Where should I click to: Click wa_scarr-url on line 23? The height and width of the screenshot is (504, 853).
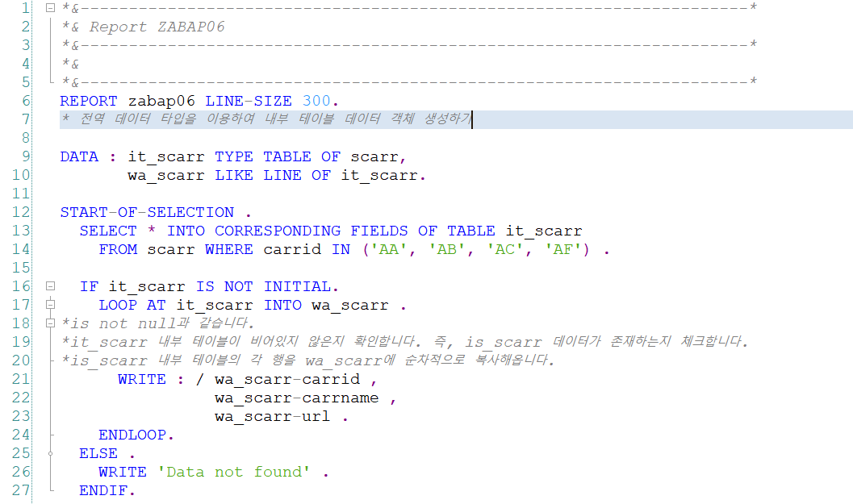click(x=273, y=416)
